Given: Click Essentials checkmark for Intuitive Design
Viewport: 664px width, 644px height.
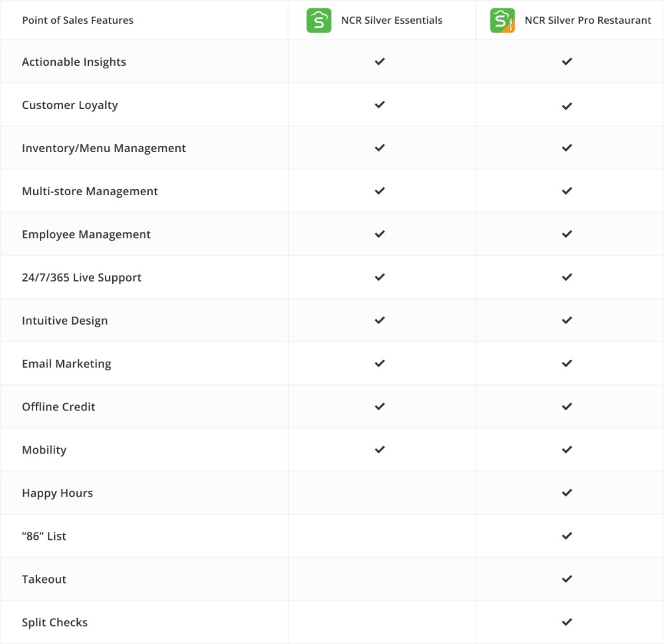Looking at the screenshot, I should click(x=380, y=321).
